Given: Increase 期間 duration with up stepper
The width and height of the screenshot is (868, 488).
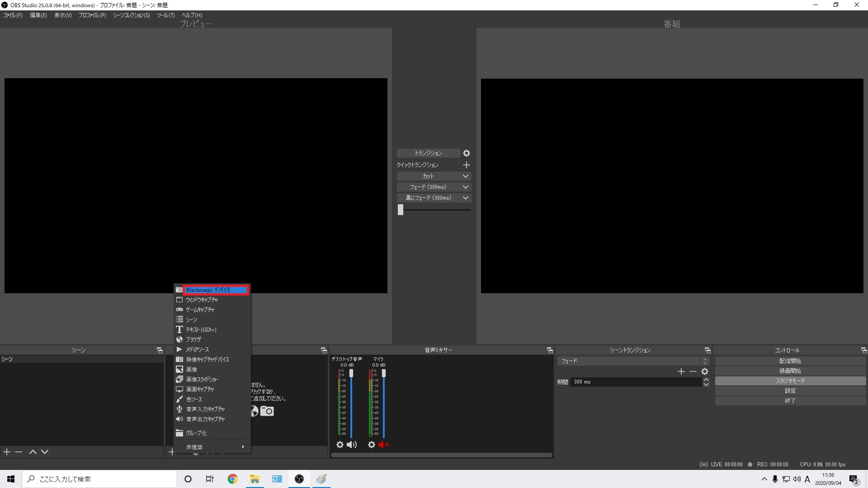Looking at the screenshot, I should click(706, 380).
